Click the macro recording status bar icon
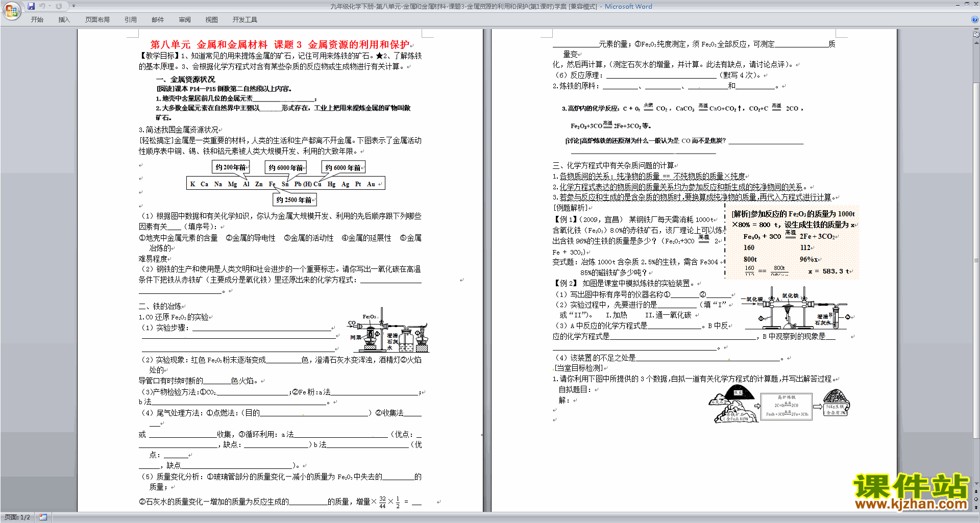The width and height of the screenshot is (980, 523). point(43,517)
